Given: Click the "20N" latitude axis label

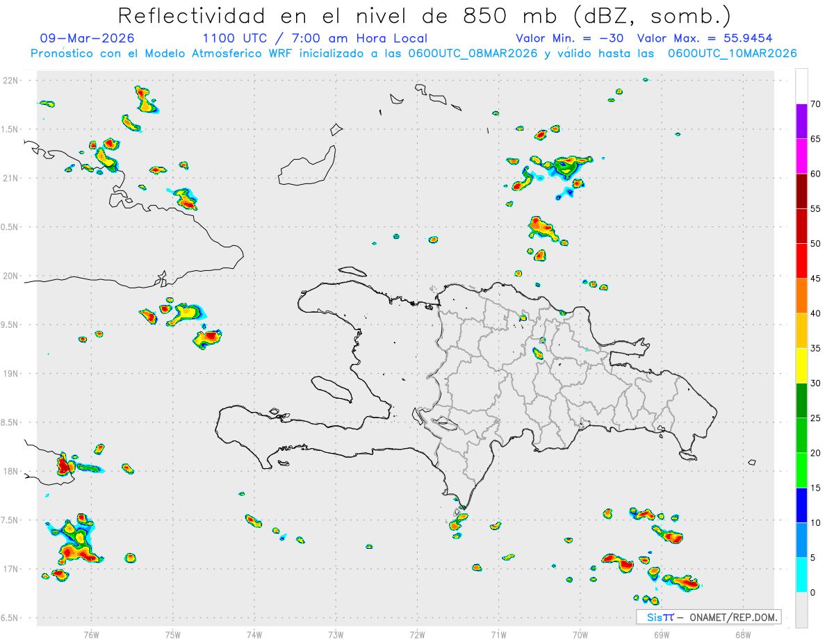Looking at the screenshot, I should 11,276.
